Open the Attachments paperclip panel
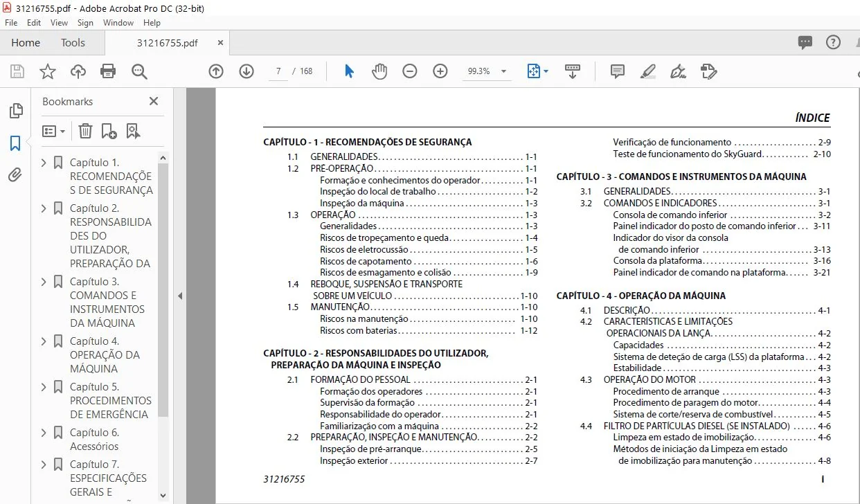The width and height of the screenshot is (860, 504). tap(15, 175)
